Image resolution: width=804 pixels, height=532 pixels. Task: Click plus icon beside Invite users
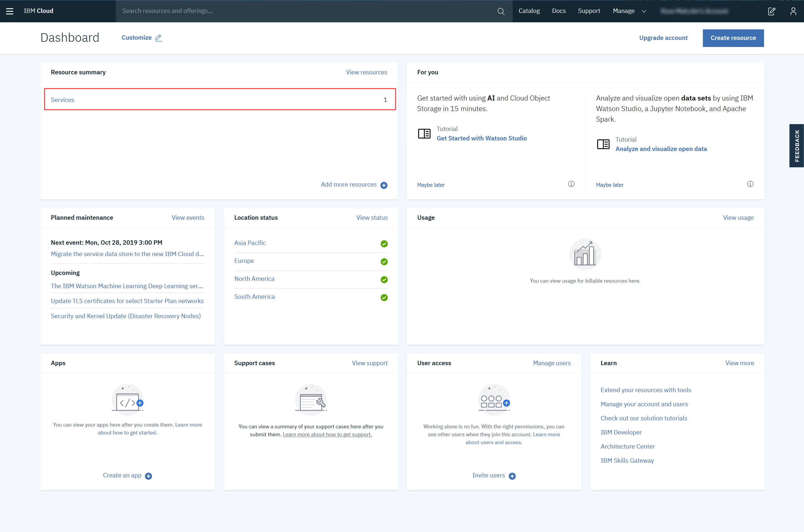click(512, 476)
